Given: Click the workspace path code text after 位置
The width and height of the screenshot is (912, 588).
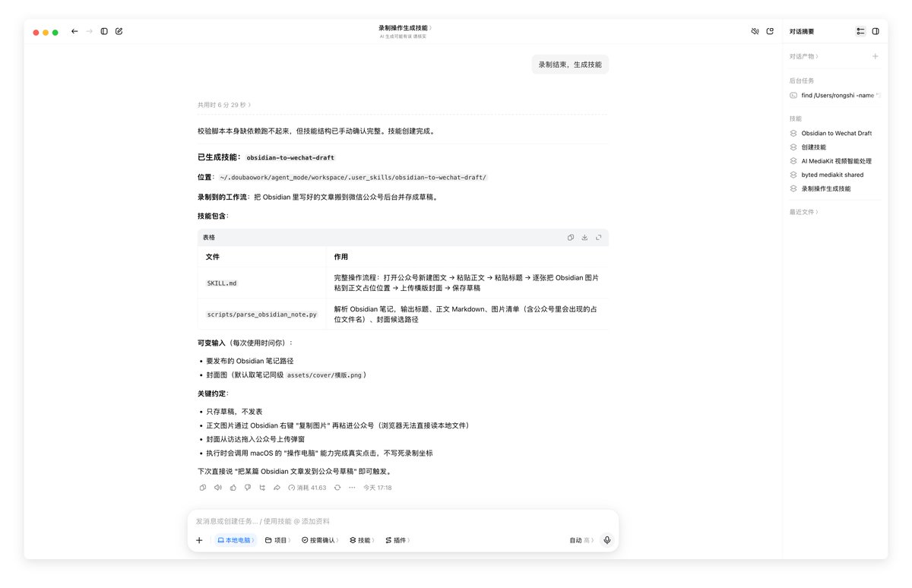Looking at the screenshot, I should pos(353,177).
